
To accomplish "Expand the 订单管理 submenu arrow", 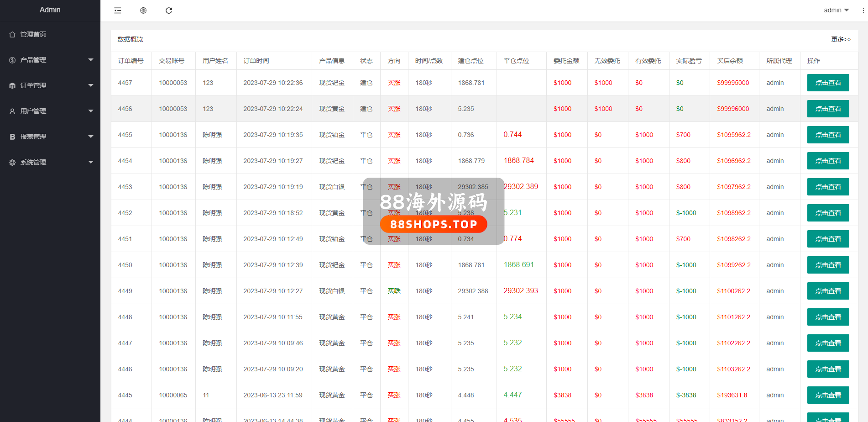I will 90,85.
